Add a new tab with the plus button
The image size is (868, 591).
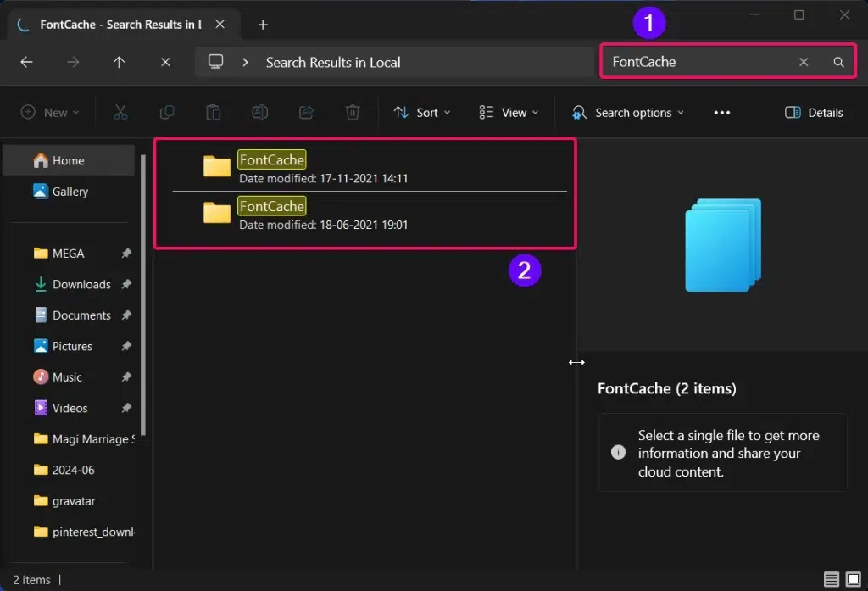[263, 25]
